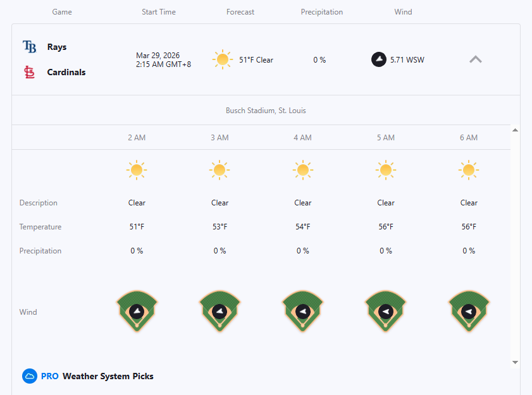The image size is (532, 395).
Task: Click the 2 AM sunny weather icon
Action: (137, 170)
